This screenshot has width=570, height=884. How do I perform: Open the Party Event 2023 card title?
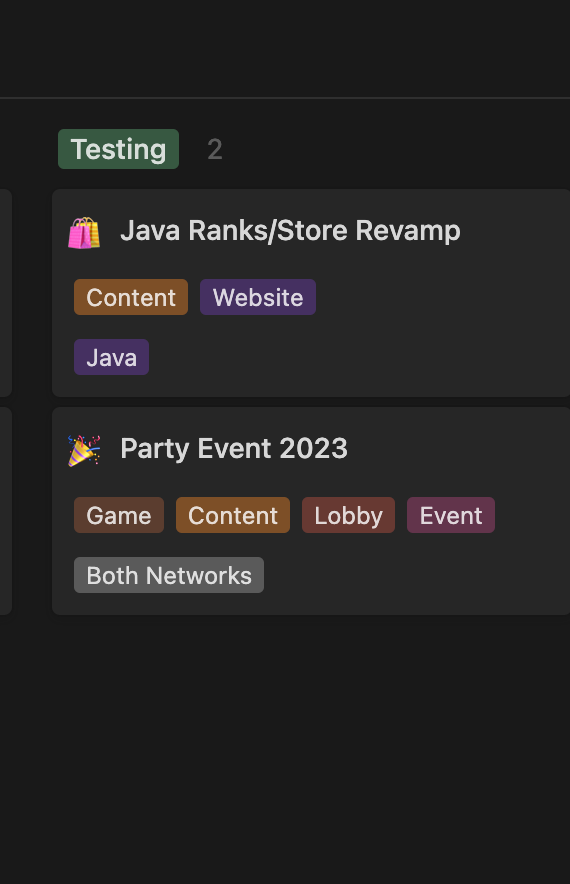[x=234, y=449]
